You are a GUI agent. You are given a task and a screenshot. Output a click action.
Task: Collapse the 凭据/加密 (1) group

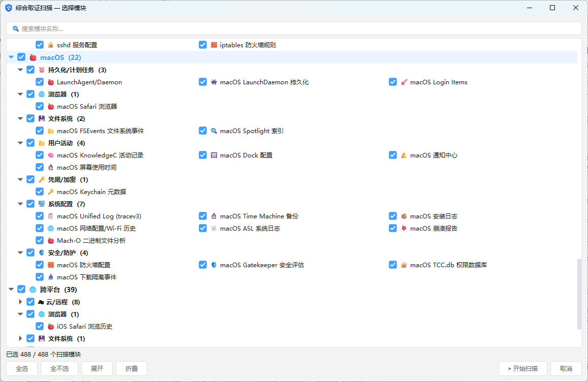click(20, 179)
